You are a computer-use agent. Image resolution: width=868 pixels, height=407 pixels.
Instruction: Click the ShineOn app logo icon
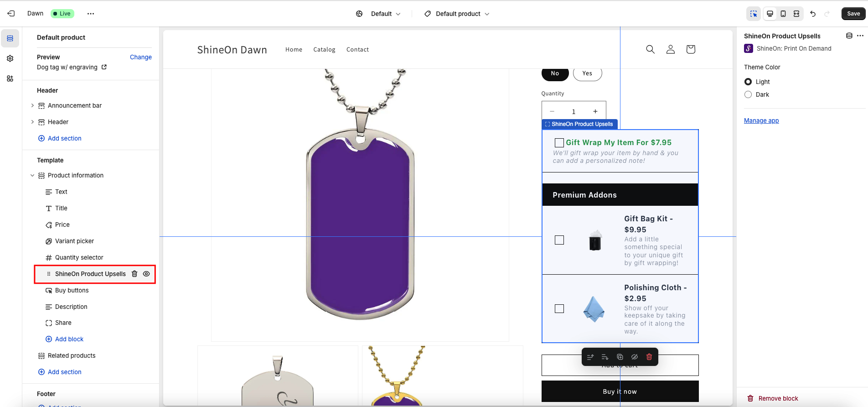click(x=749, y=48)
